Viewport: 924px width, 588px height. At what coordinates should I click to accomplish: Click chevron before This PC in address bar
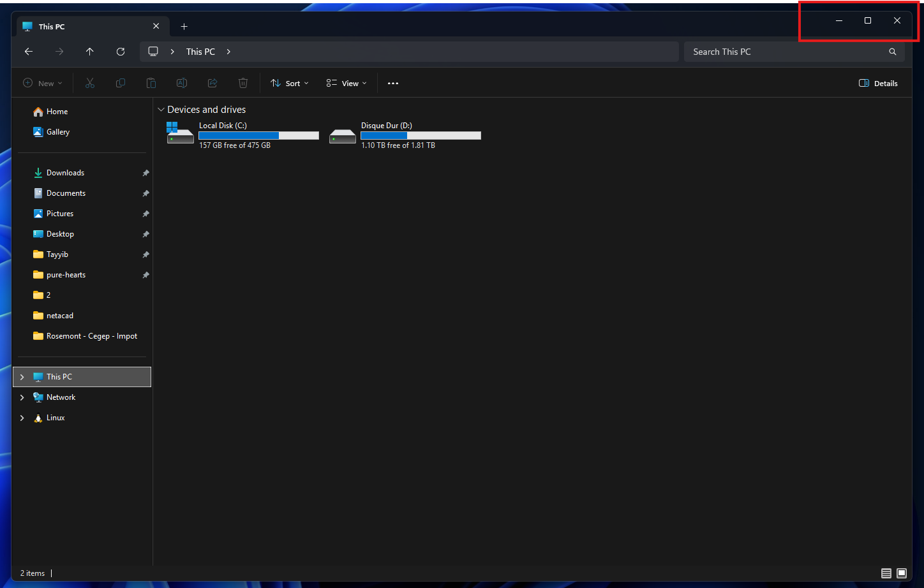172,52
